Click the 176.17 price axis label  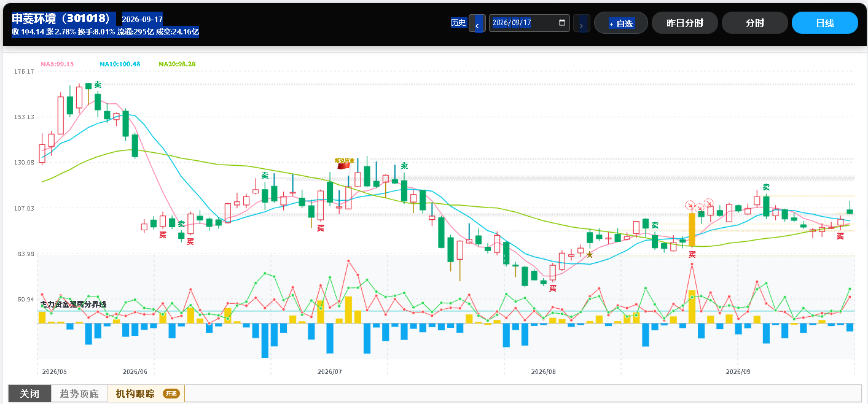(x=24, y=72)
